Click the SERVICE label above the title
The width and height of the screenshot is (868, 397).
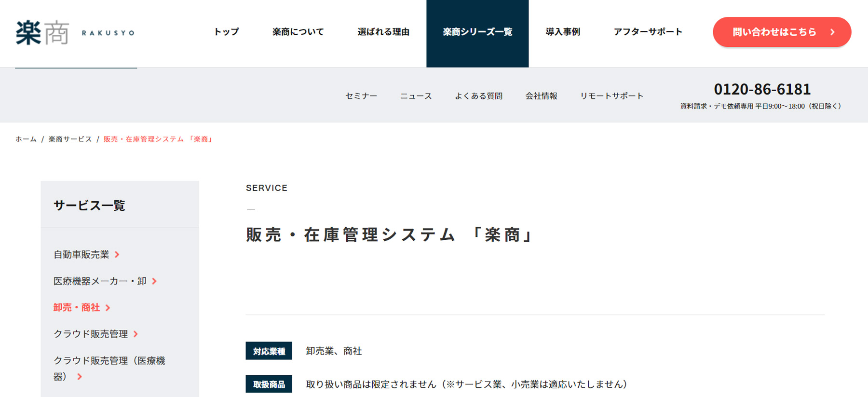[267, 188]
